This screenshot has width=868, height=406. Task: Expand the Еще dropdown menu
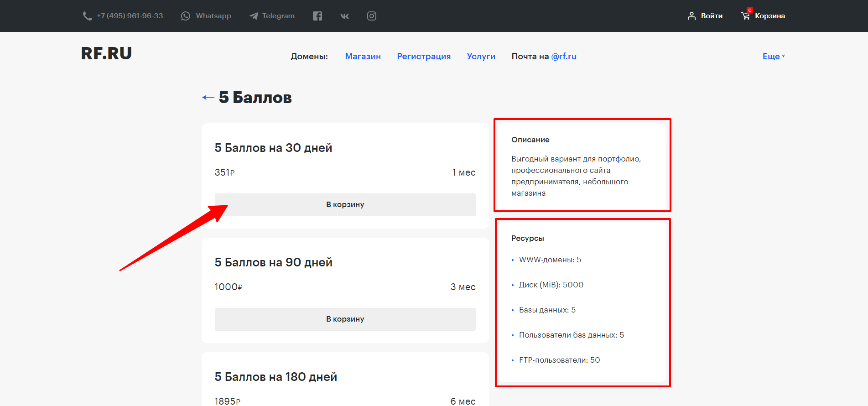coord(774,56)
